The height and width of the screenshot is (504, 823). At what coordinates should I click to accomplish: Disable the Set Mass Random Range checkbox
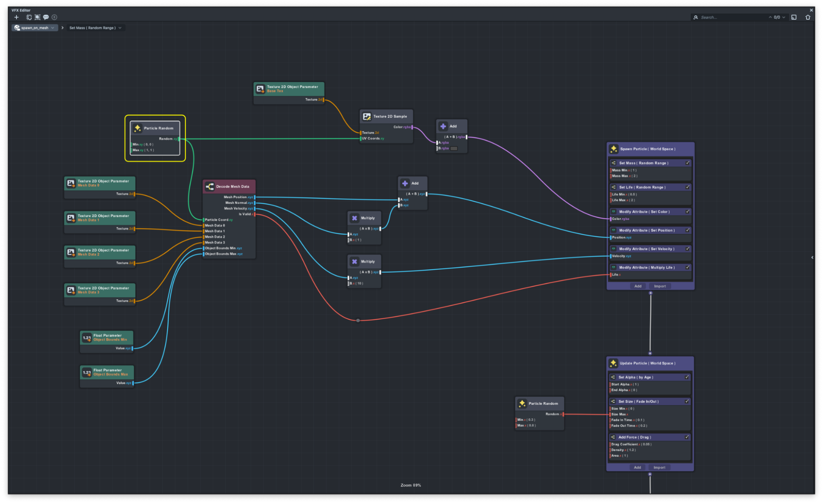pos(688,163)
